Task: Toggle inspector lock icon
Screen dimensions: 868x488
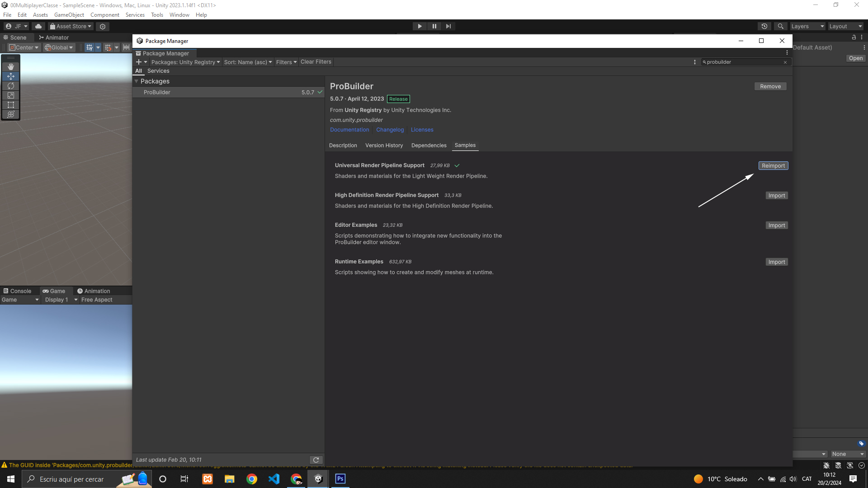Action: point(854,38)
